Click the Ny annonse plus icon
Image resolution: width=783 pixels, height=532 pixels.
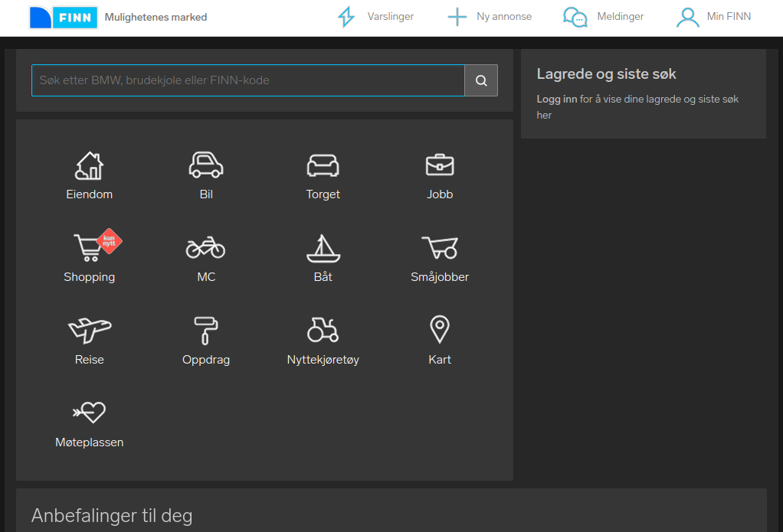point(457,17)
